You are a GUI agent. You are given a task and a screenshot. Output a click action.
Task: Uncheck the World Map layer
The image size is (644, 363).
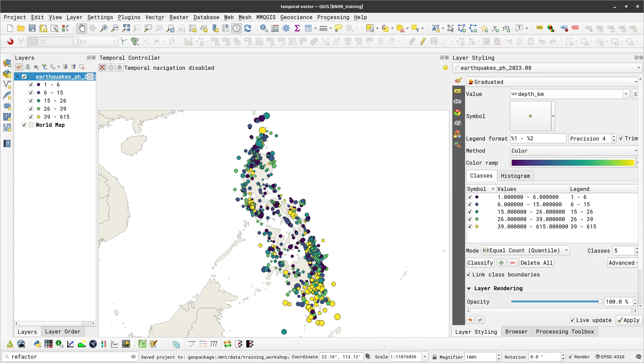[24, 125]
